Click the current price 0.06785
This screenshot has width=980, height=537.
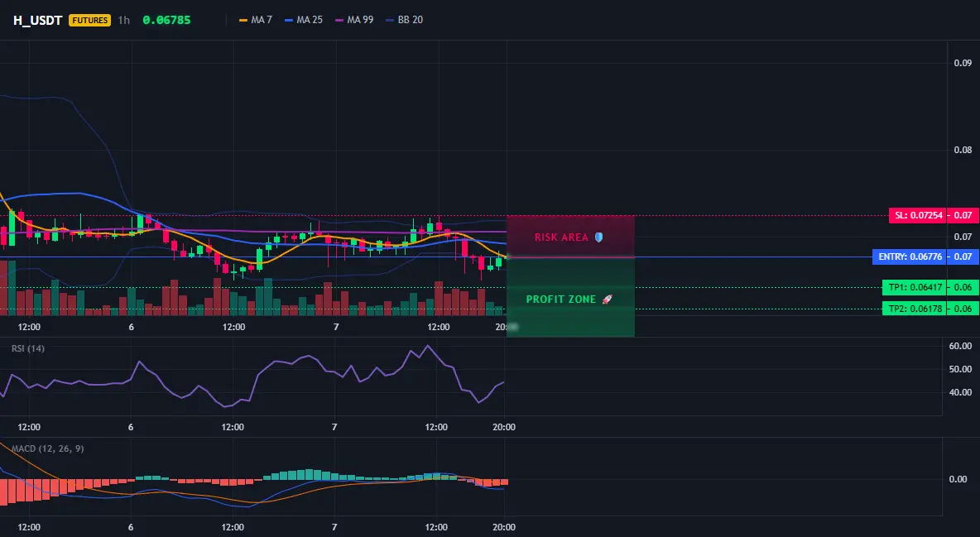click(x=166, y=20)
